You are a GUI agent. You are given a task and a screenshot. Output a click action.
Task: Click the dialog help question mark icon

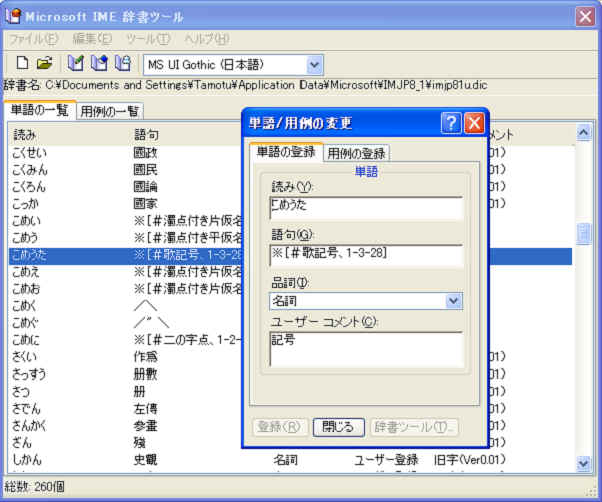point(451,123)
